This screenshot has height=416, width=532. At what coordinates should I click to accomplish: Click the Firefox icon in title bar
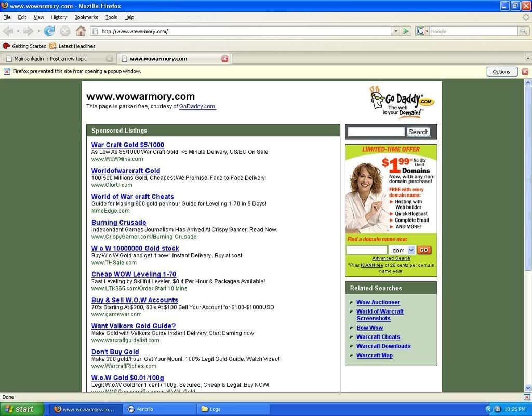tap(5, 5)
